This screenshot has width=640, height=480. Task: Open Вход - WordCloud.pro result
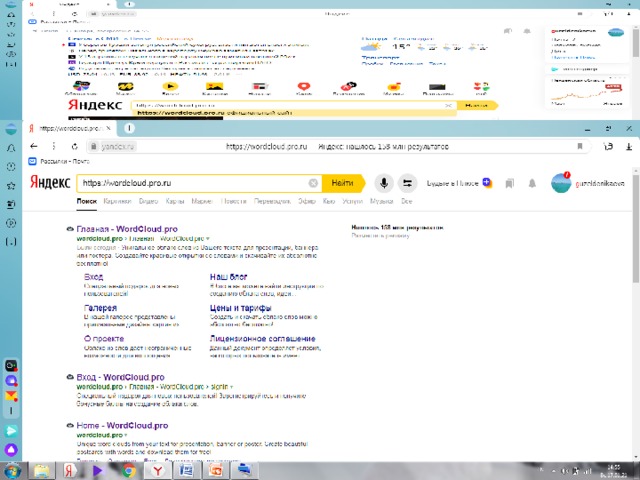(120, 377)
